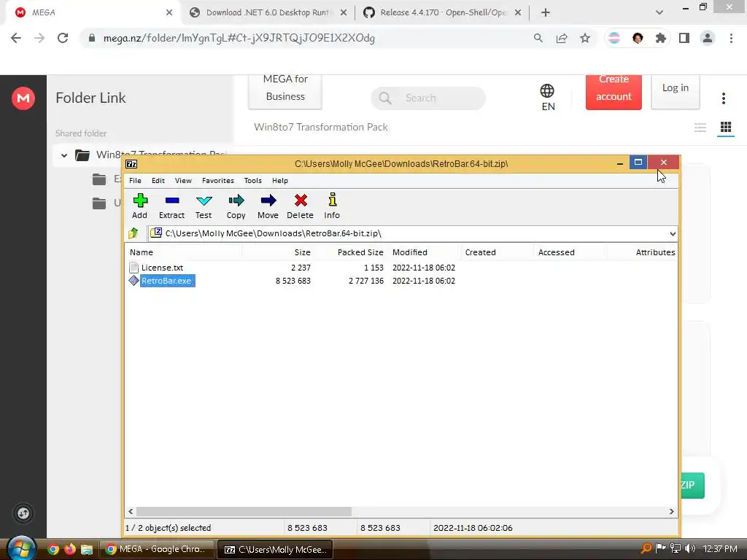Click the scroll right arrow in 7-Zip list

(x=671, y=511)
